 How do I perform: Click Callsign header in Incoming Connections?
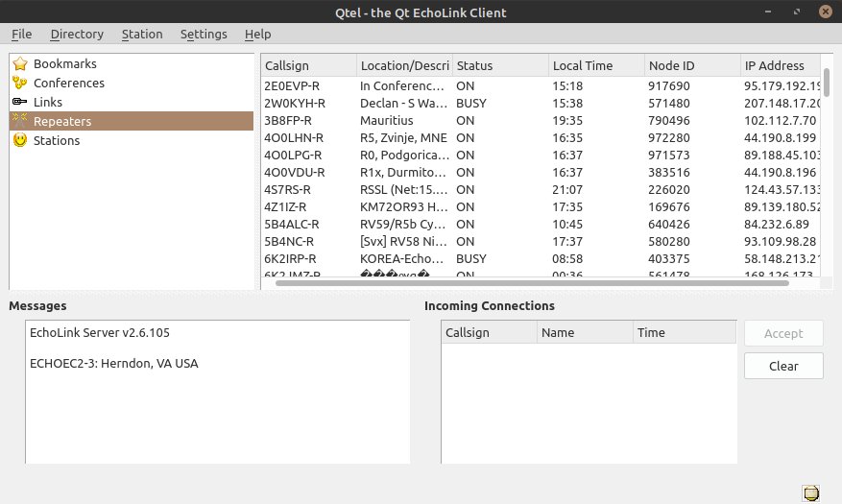pos(490,332)
